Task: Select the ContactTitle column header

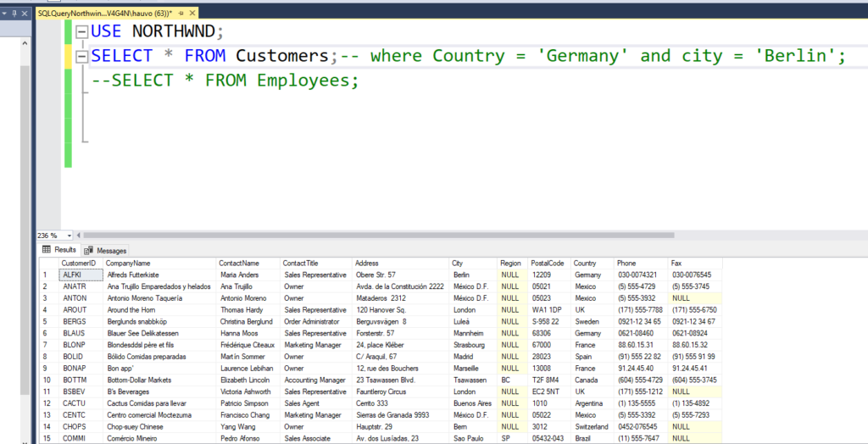Action: pyautogui.click(x=316, y=263)
